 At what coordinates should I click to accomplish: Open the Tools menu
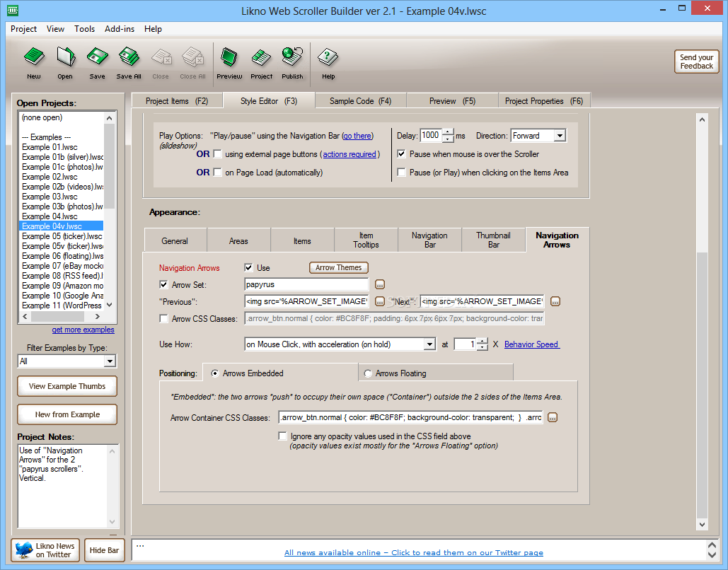click(x=84, y=29)
